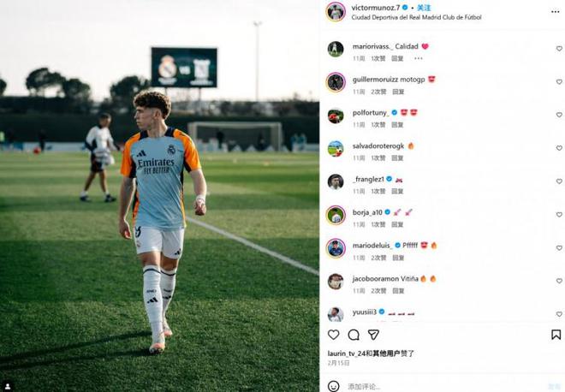Like the salvadoroterogk comment

(x=559, y=149)
